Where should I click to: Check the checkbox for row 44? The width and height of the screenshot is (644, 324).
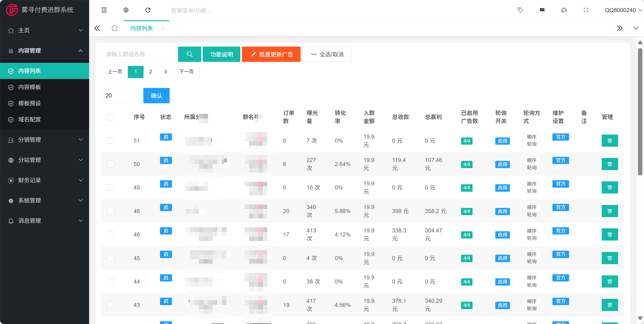[x=110, y=281]
